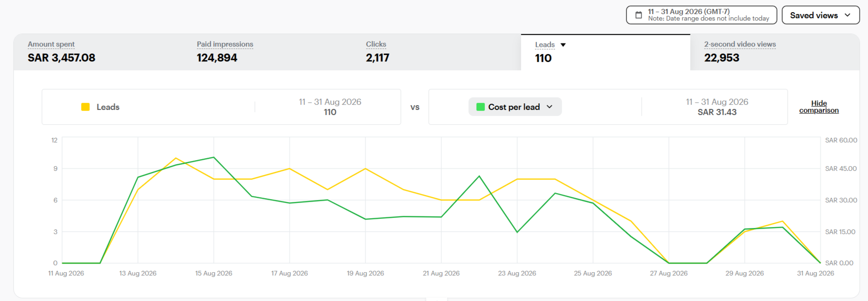Screen dimensions: 868x301
Task: Click the 22,953 video views value
Action: click(722, 58)
